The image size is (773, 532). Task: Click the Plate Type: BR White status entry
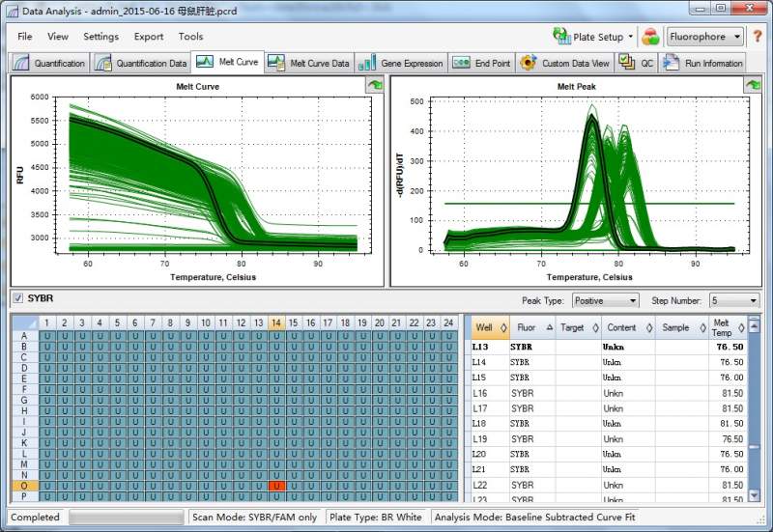[x=376, y=518]
